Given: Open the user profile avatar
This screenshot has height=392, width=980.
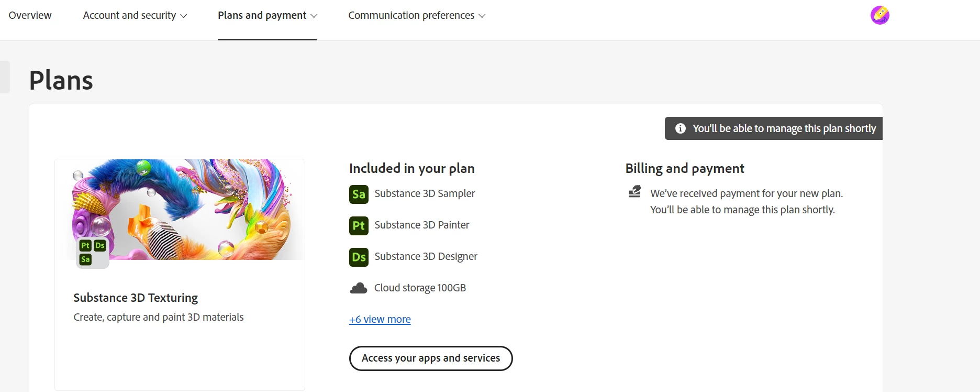Looking at the screenshot, I should 879,15.
